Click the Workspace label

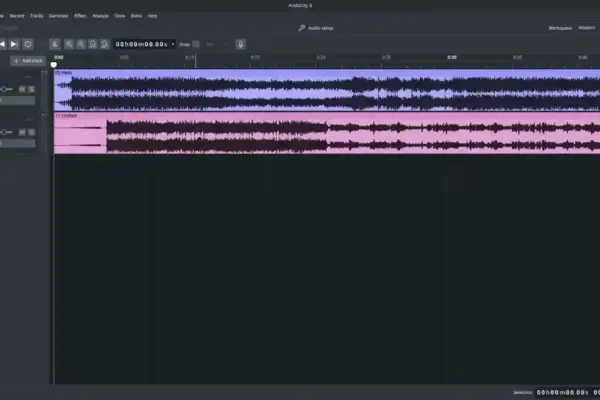point(560,28)
